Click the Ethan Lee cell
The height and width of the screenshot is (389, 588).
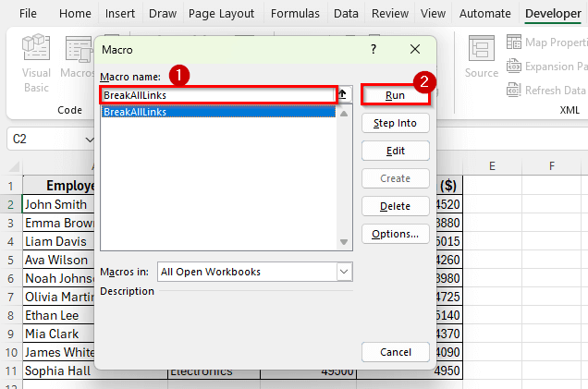[x=58, y=315]
